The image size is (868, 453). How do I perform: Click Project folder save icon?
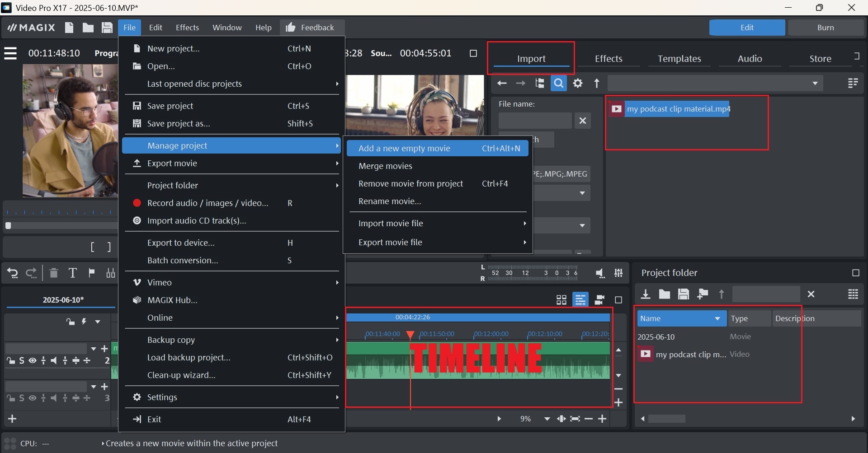[x=684, y=294]
